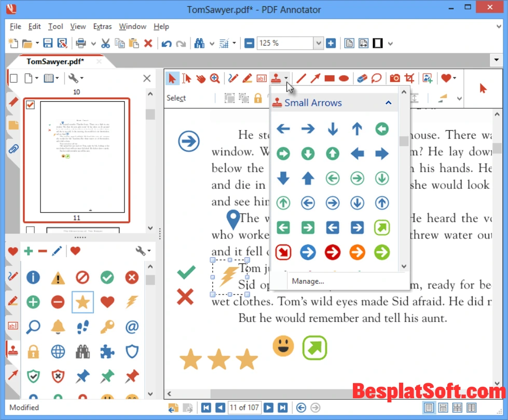Open the Extras menu
Viewport: 508px width, 420px height.
(x=102, y=26)
